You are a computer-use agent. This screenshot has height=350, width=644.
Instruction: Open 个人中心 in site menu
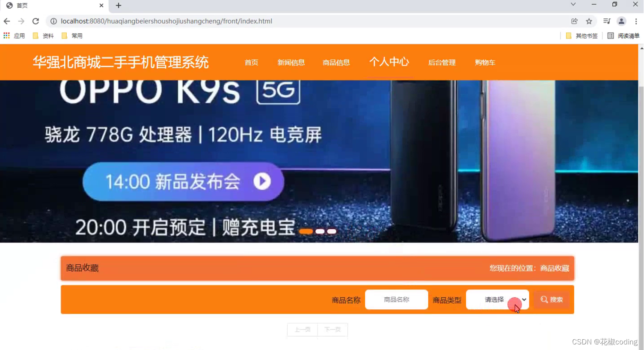[389, 62]
